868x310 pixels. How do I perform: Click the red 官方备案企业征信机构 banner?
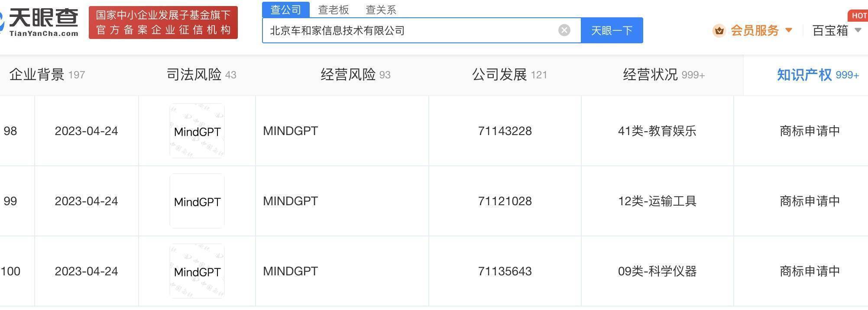163,23
